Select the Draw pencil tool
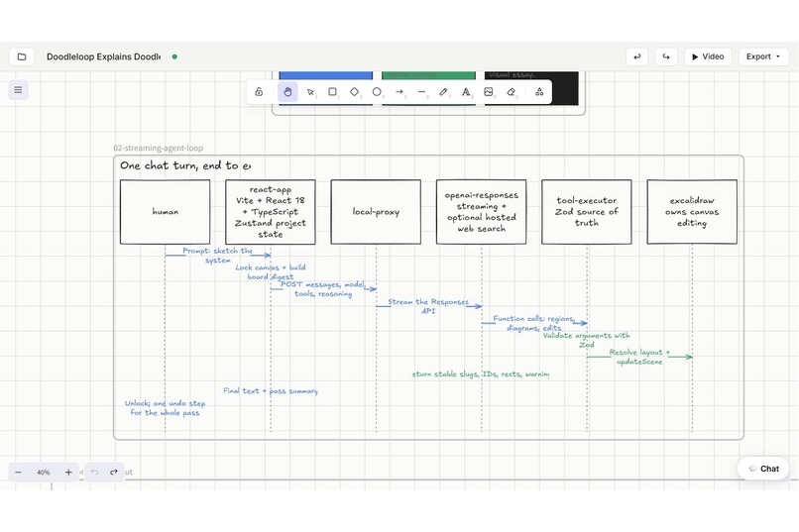Image resolution: width=799 pixels, height=532 pixels. [443, 91]
